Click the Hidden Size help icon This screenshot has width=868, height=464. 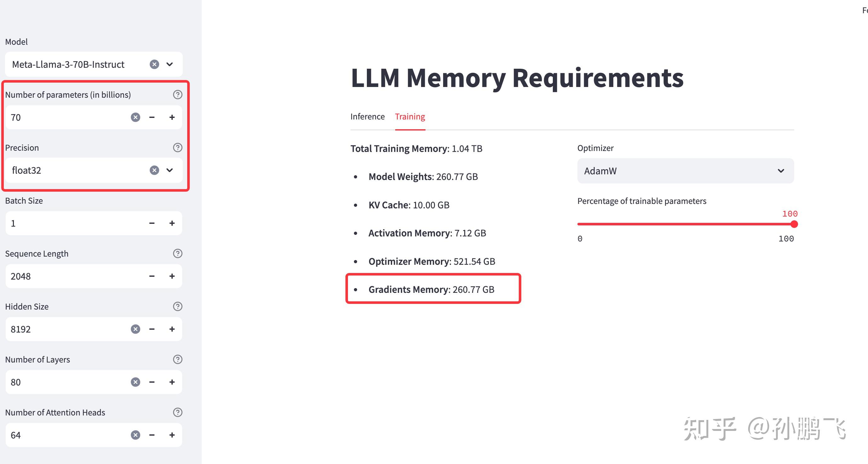click(x=177, y=306)
